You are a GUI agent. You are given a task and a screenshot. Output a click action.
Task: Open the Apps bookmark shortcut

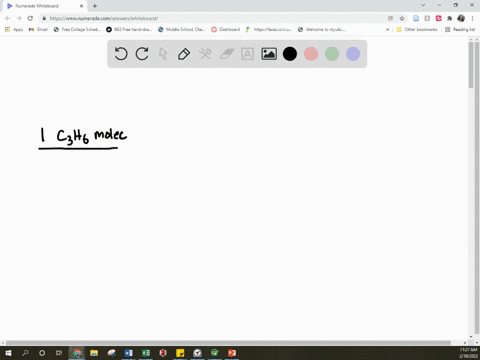(x=14, y=29)
